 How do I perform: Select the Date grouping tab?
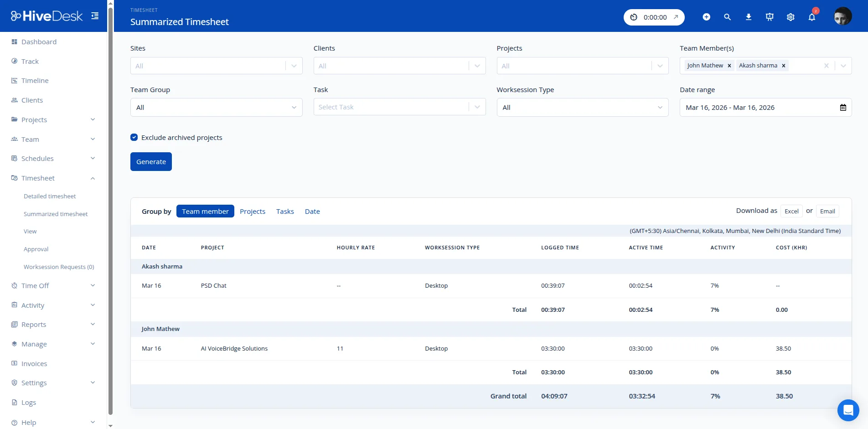tap(312, 211)
